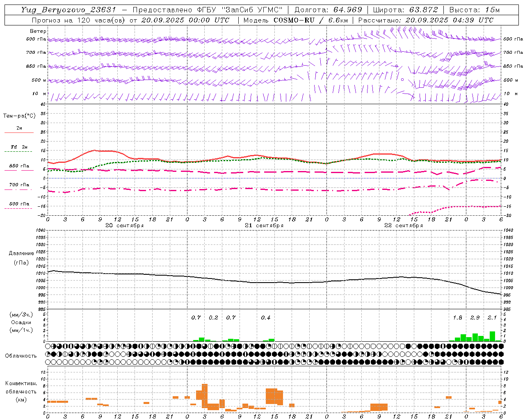Click the 'Высота: 15м' elevation text
The height and width of the screenshot is (420, 525).
475,10
